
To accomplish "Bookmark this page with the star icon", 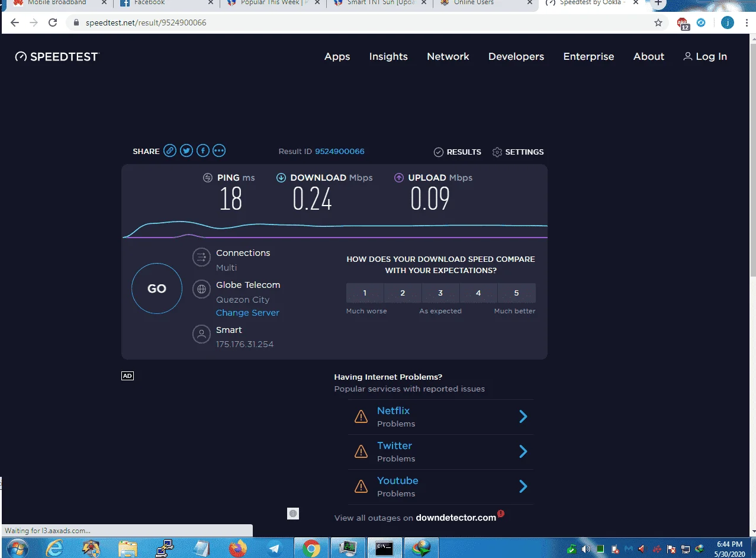I will pyautogui.click(x=658, y=23).
